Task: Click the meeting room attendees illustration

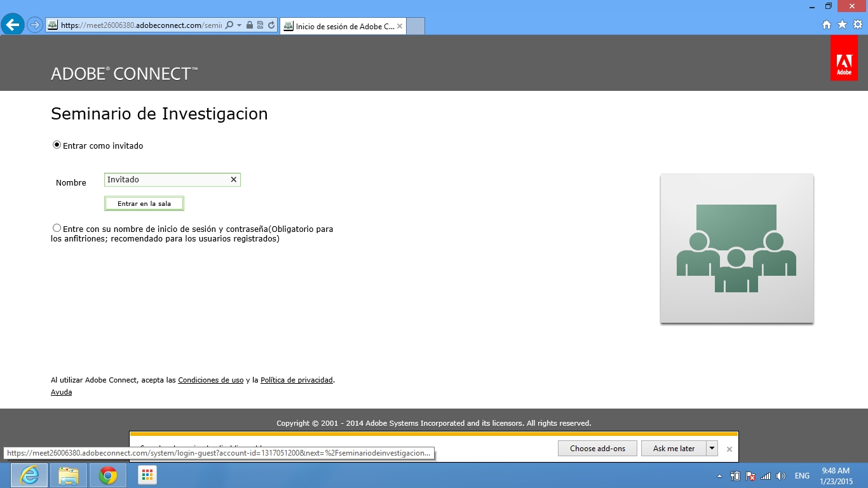Action: click(737, 248)
